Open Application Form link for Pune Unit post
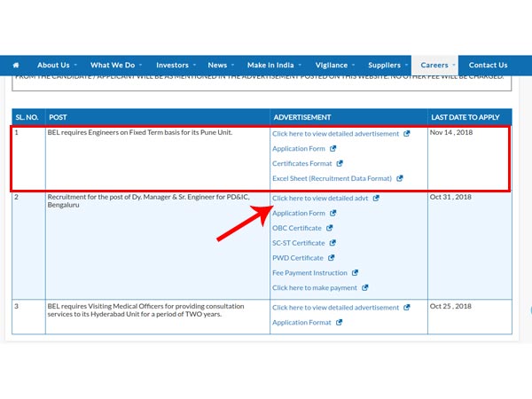Image resolution: width=532 pixels, height=399 pixels. (x=299, y=149)
